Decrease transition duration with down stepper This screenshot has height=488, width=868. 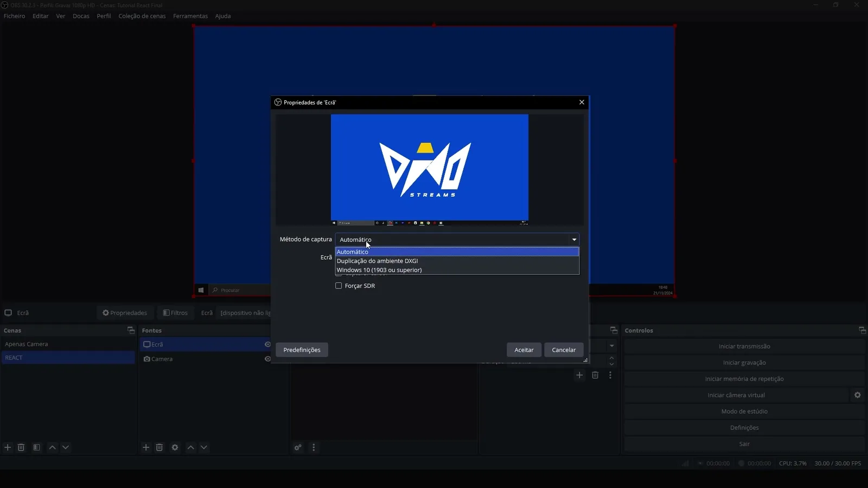tap(611, 364)
